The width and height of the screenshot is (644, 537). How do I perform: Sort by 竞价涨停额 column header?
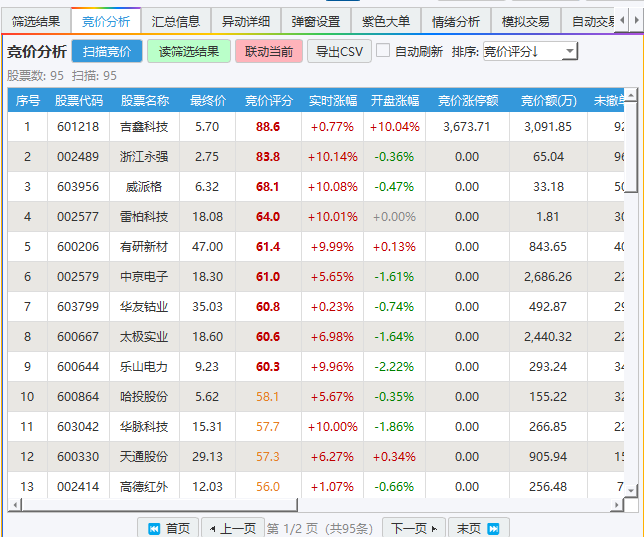point(468,101)
